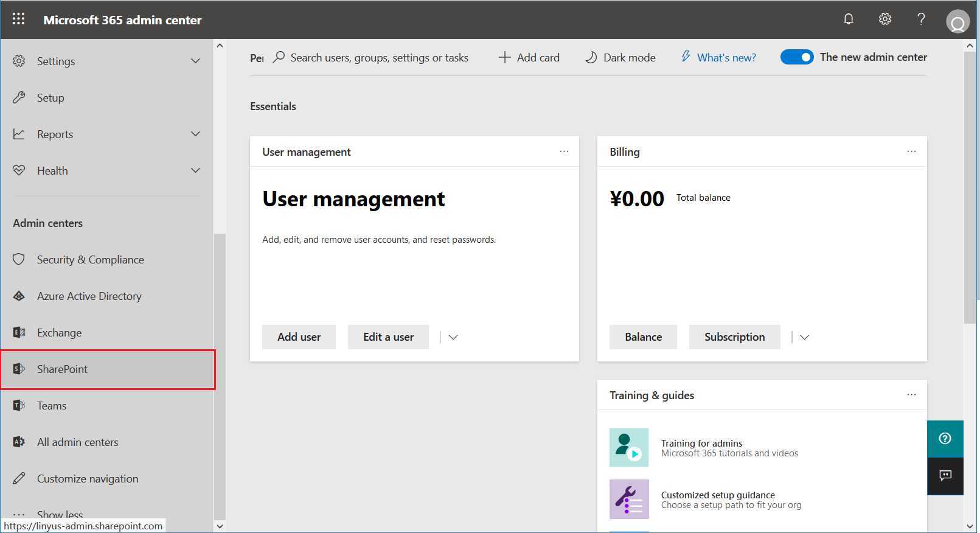This screenshot has height=533, width=980.
Task: Click the Customize navigation pencil icon
Action: (19, 478)
